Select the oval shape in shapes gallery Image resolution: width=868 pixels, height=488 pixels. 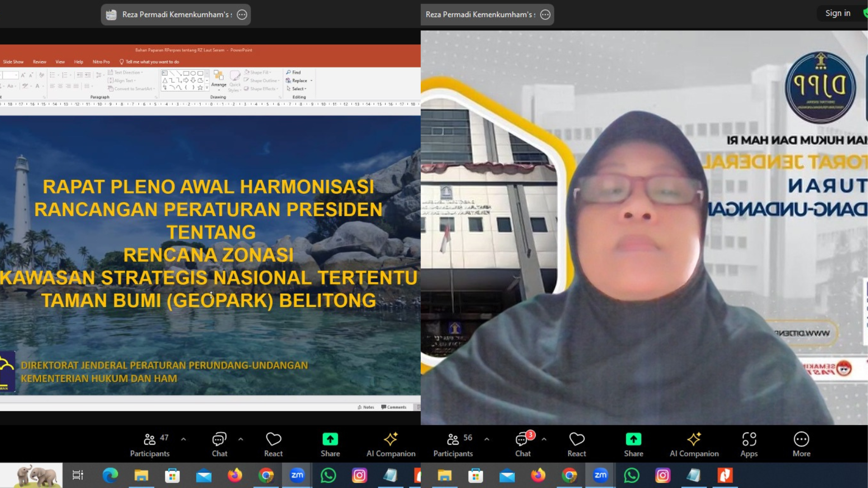tap(193, 73)
